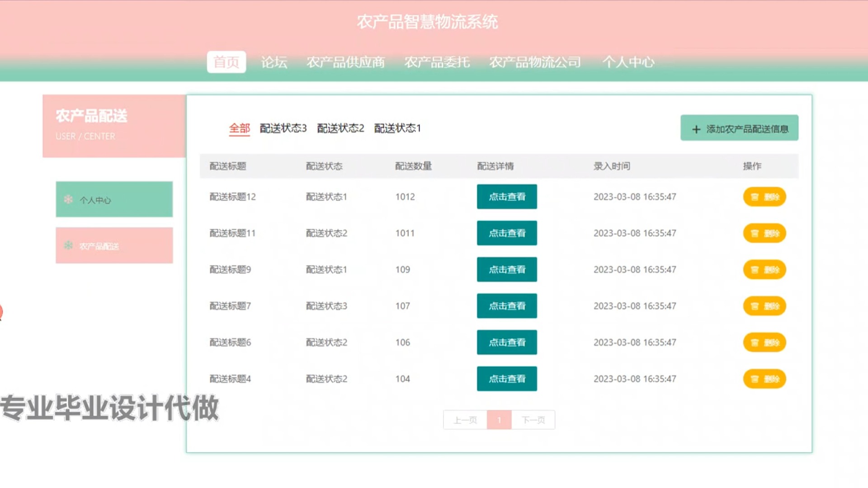Open 点击查看 in the 配送标题9 row
Screen dimensions: 868x488
[x=507, y=269]
